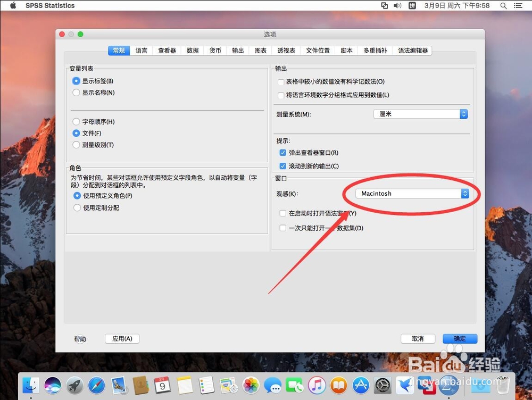
Task: Open SPSS Statistics menu in menu bar
Action: coord(50,5)
